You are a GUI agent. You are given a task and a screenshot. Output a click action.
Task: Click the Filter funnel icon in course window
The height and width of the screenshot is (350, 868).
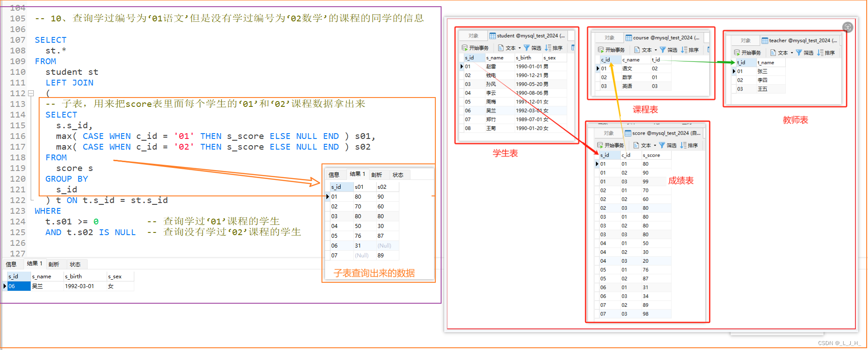coord(663,50)
